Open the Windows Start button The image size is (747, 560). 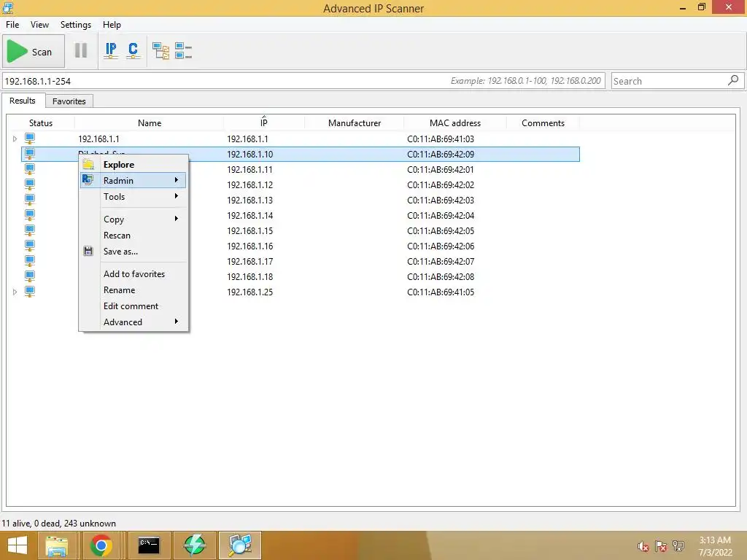click(x=18, y=545)
